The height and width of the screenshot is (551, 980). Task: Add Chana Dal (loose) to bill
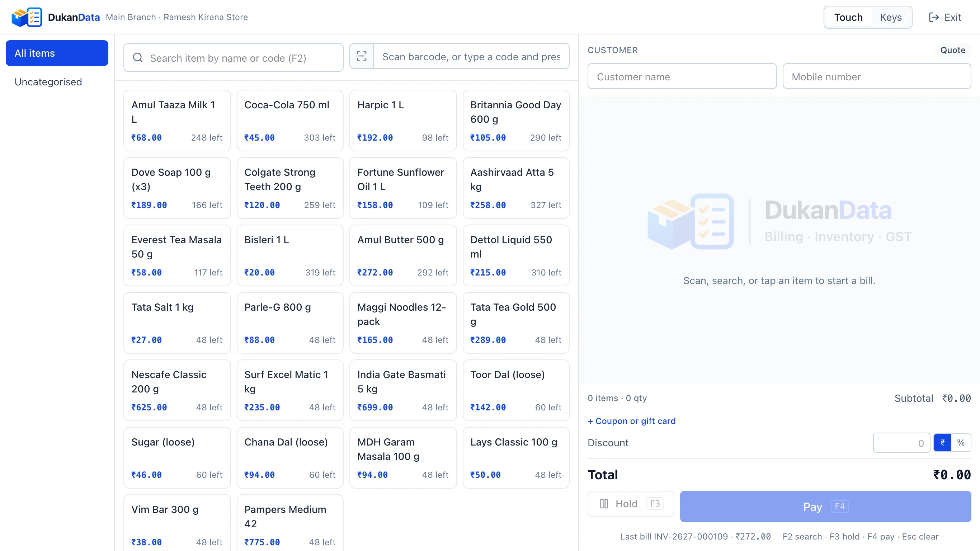290,457
